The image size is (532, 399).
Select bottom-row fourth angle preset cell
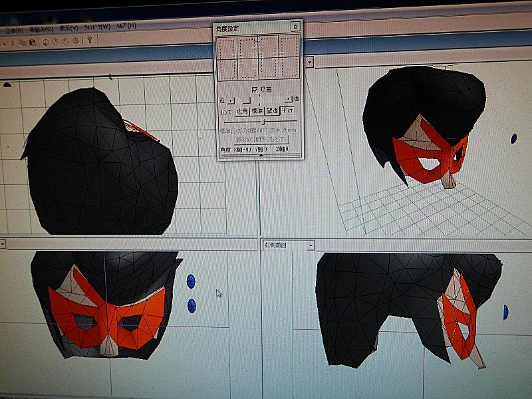(x=289, y=68)
